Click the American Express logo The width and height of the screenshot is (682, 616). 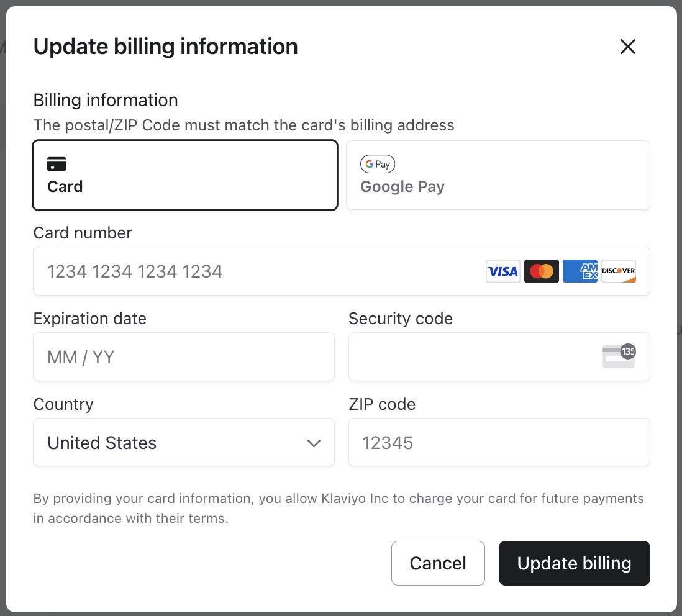pos(580,271)
